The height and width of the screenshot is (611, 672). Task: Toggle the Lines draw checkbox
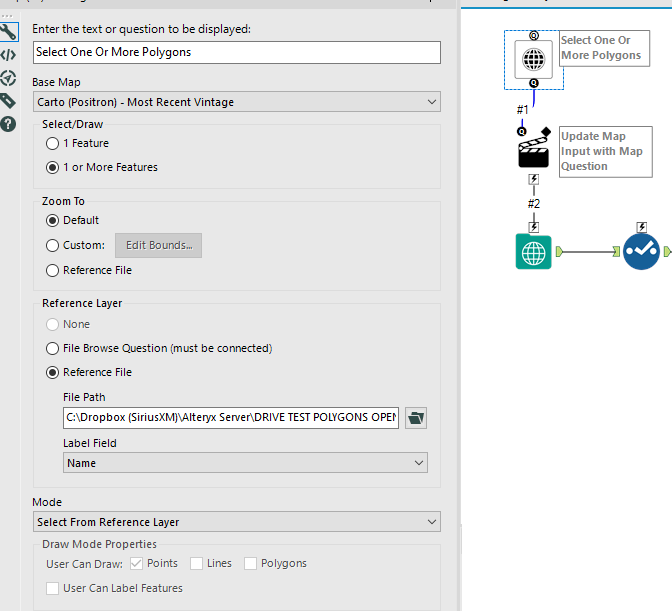[x=196, y=563]
